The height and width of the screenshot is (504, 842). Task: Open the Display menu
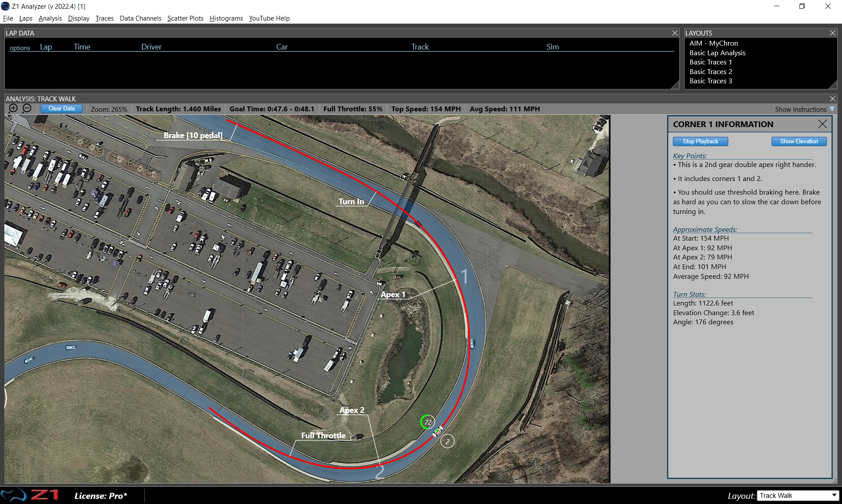(x=78, y=18)
